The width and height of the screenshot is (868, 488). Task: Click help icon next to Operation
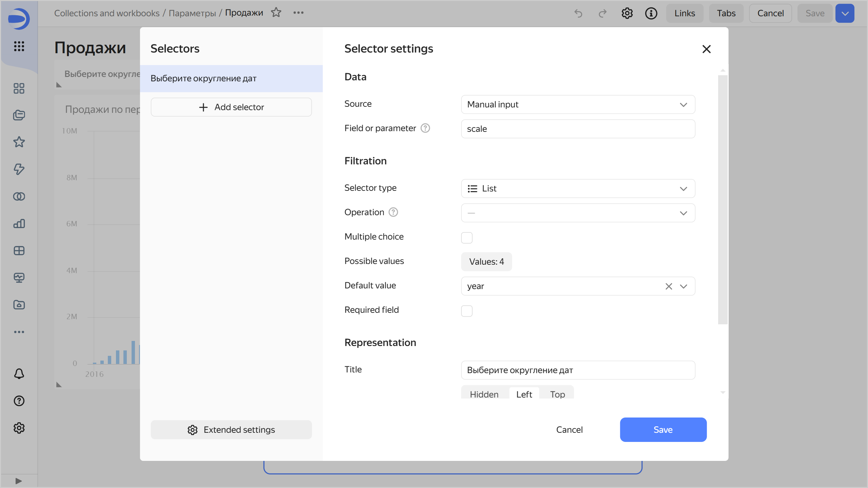393,212
